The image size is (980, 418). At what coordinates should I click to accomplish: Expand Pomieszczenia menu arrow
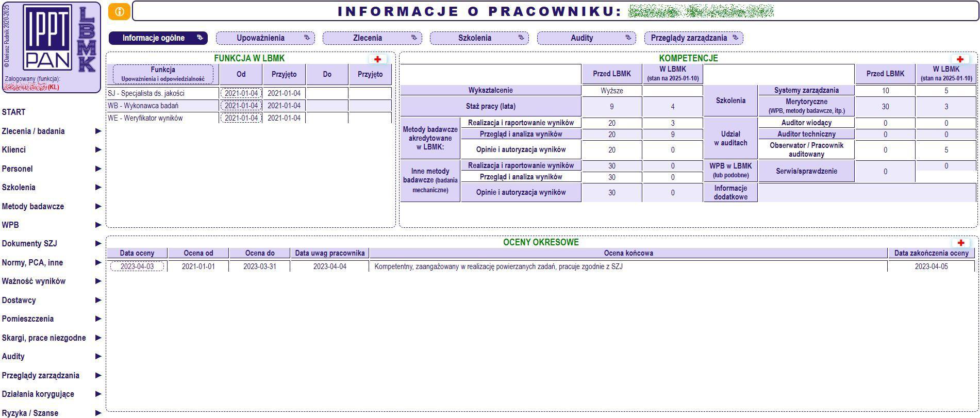[98, 319]
